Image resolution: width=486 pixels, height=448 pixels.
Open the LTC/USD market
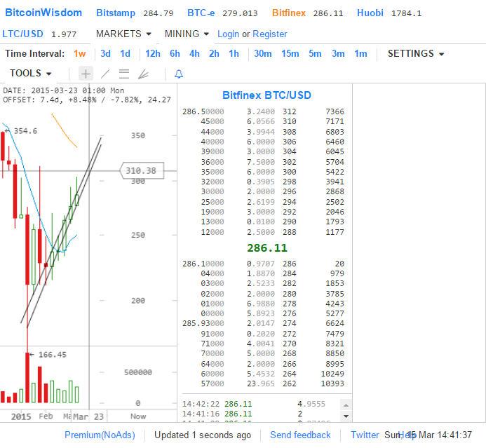coord(22,34)
